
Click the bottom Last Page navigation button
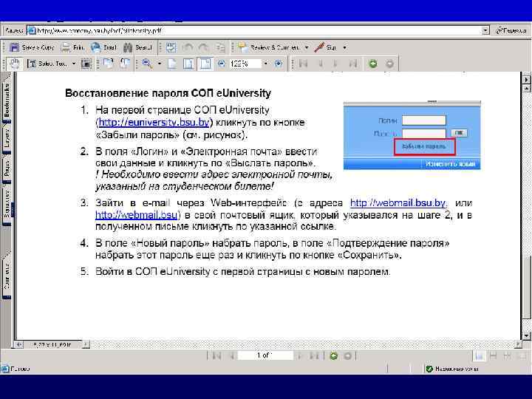point(314,355)
